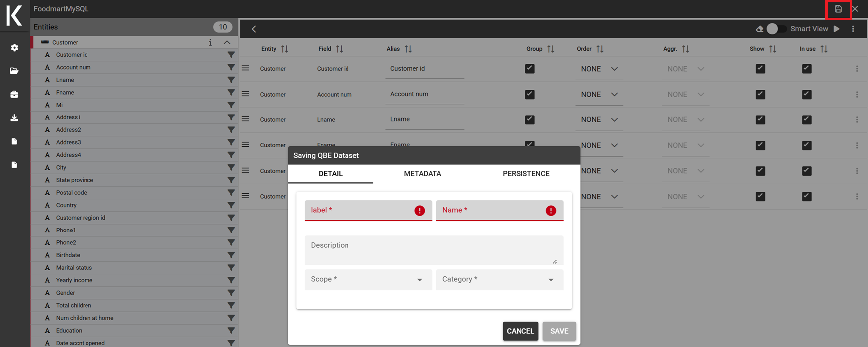Open Aggr. dropdown for Lname row

[686, 119]
